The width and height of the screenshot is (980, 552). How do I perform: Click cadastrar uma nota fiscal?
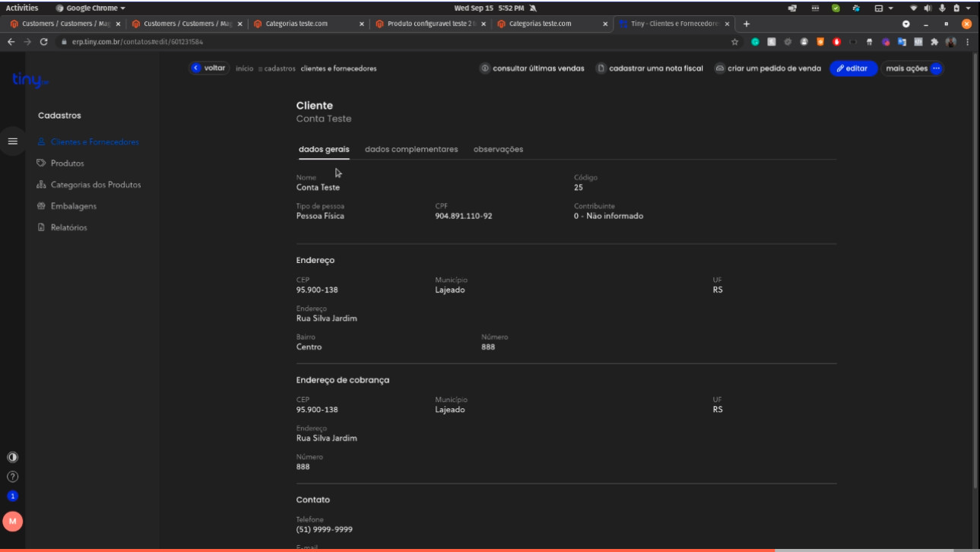click(650, 68)
